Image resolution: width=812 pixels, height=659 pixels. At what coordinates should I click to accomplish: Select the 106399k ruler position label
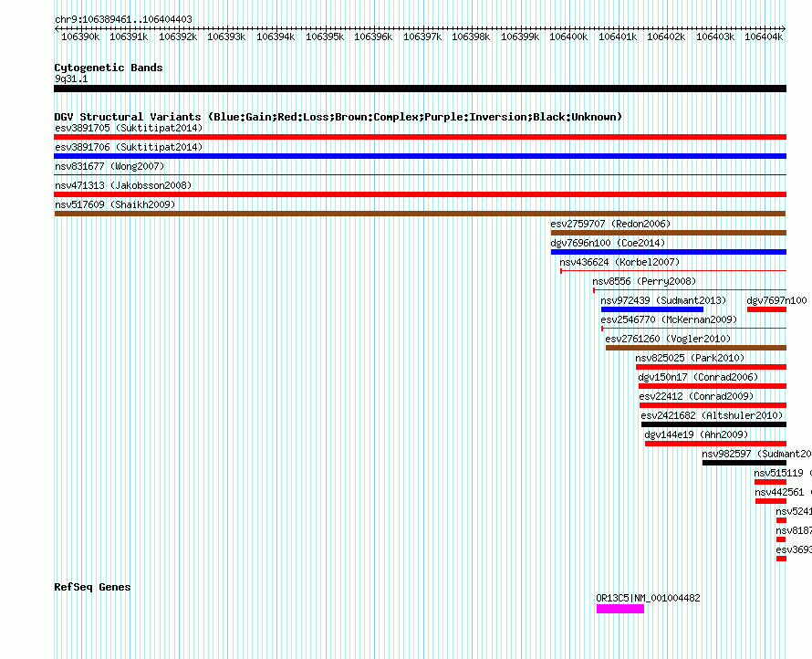point(519,37)
